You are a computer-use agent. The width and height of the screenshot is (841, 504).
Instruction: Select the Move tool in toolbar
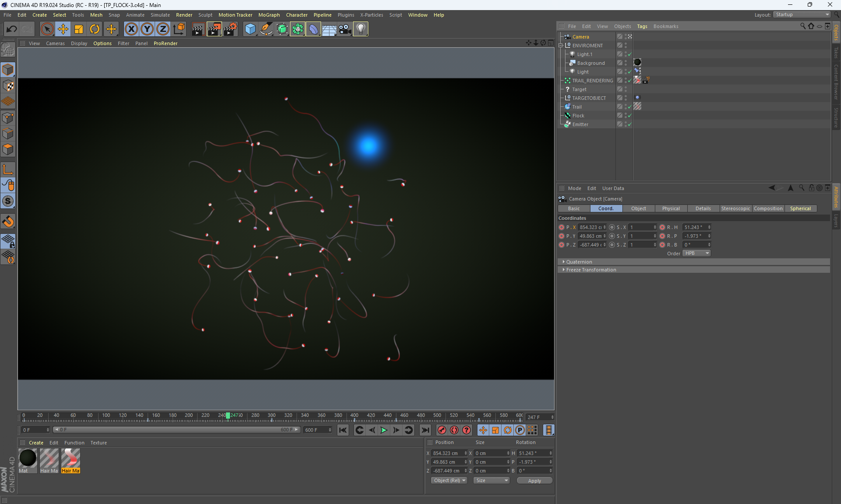point(63,29)
